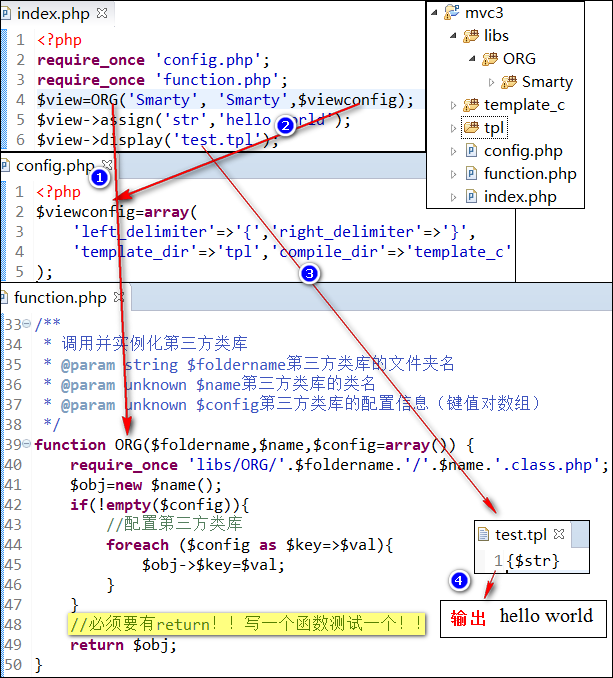Click the config.php file icon in tree
Viewport: 613px width, 678px height.
[471, 150]
